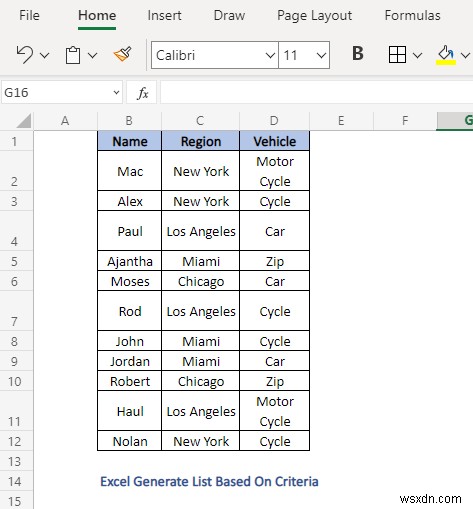This screenshot has height=509, width=473.
Task: Toggle Bold formatting
Action: [358, 53]
